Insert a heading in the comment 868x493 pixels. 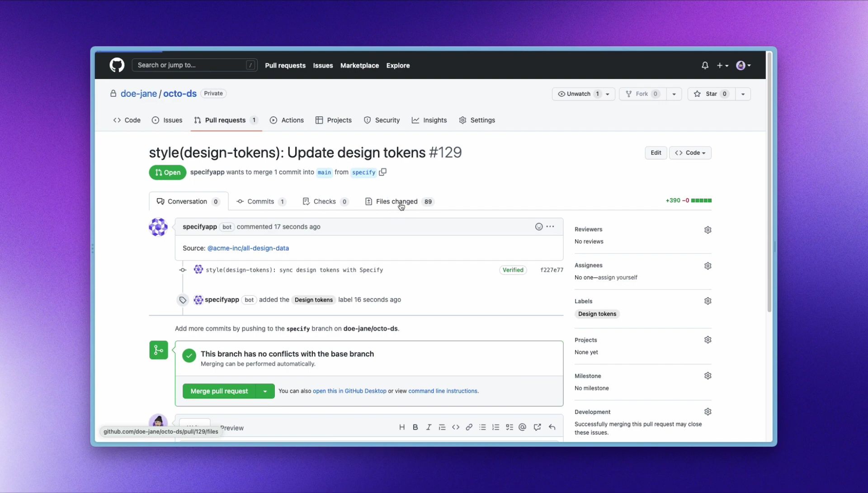[x=402, y=427]
